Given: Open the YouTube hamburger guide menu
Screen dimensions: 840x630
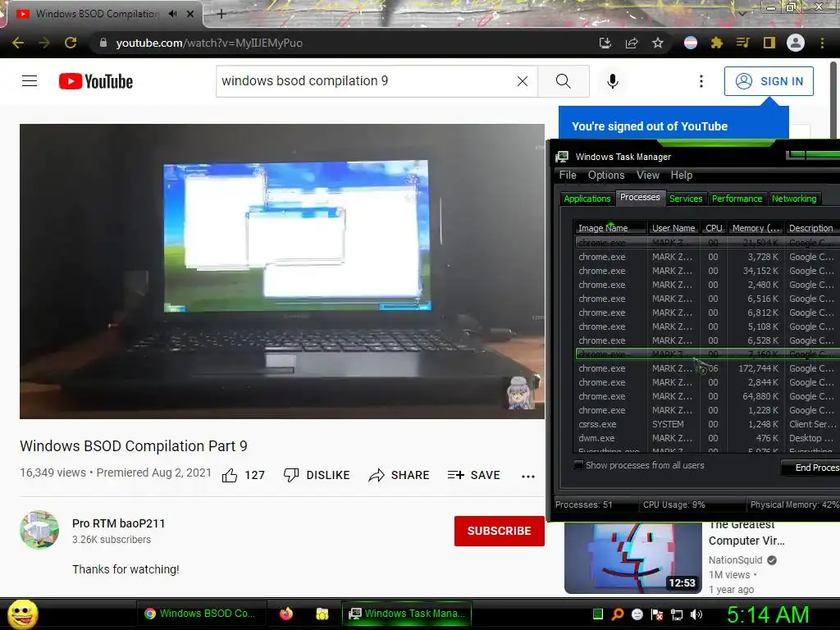Looking at the screenshot, I should [x=30, y=81].
